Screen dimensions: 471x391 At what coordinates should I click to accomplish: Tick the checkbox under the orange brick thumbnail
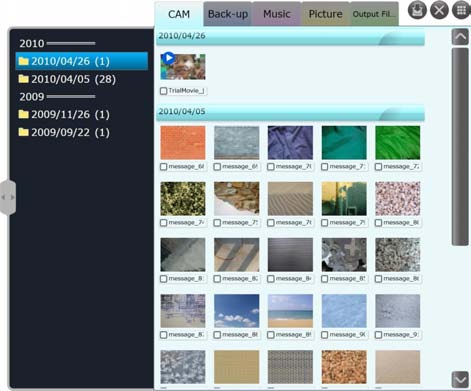pos(163,167)
